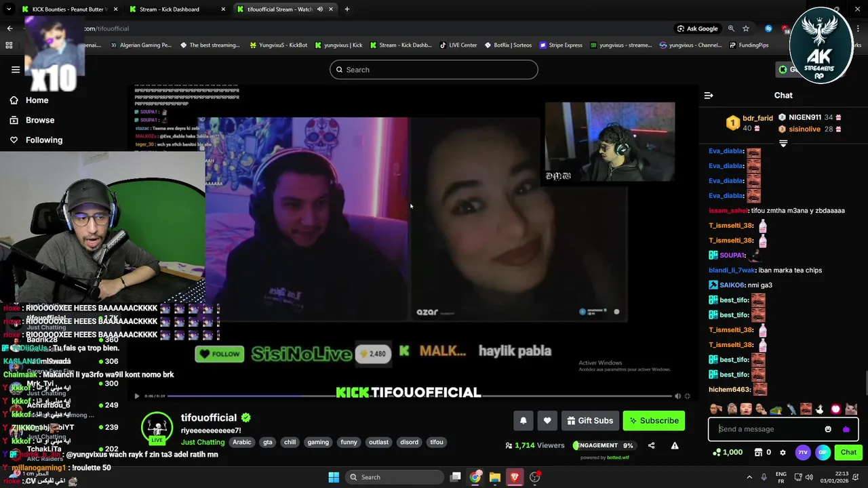Open the apps grid in bookmarks bar
The height and width of the screenshot is (488, 868).
coord(9,45)
